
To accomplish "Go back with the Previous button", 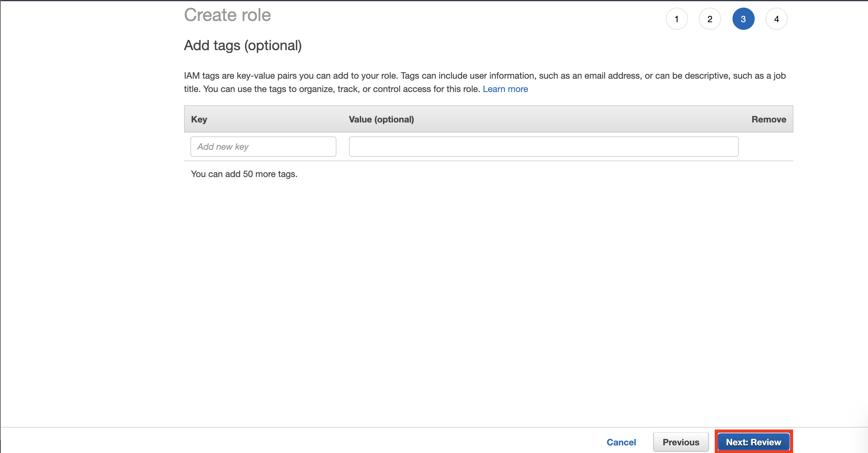I will (681, 442).
